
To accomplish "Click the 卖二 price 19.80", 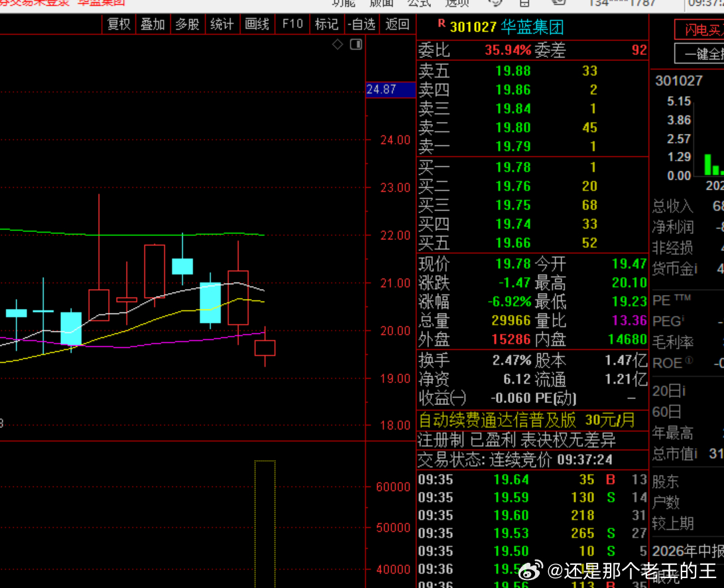I will point(513,127).
